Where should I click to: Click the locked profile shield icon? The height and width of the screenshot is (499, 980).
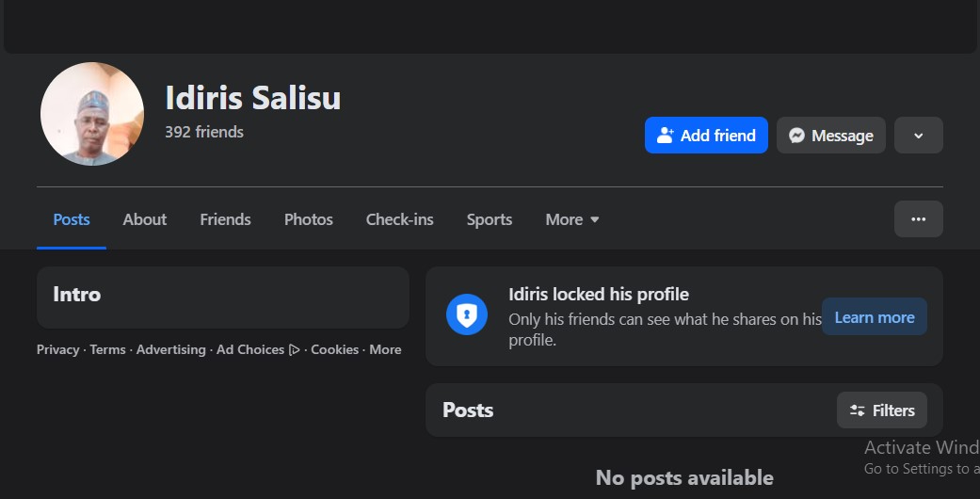click(x=466, y=315)
